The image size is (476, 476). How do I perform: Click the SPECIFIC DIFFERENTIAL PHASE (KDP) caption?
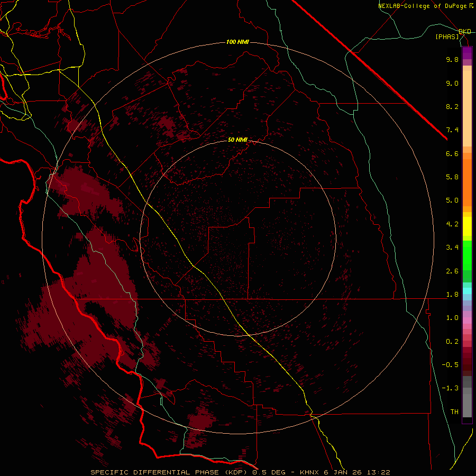(170, 472)
